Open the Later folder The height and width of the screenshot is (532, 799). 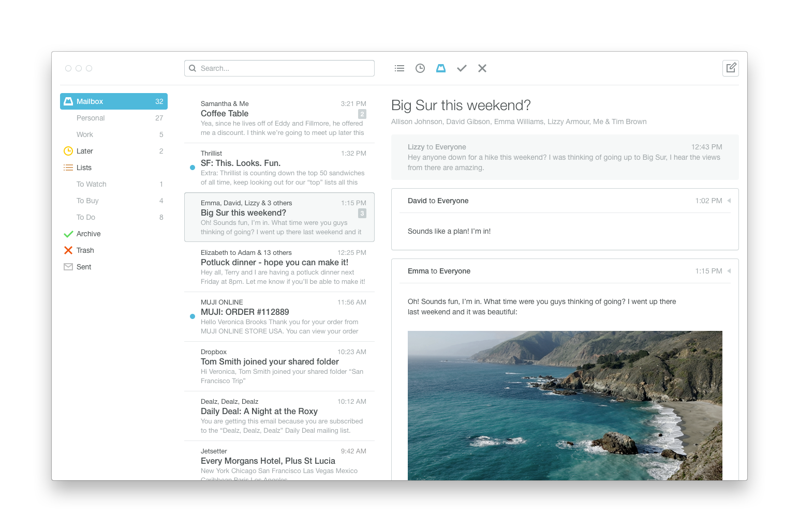tap(114, 151)
